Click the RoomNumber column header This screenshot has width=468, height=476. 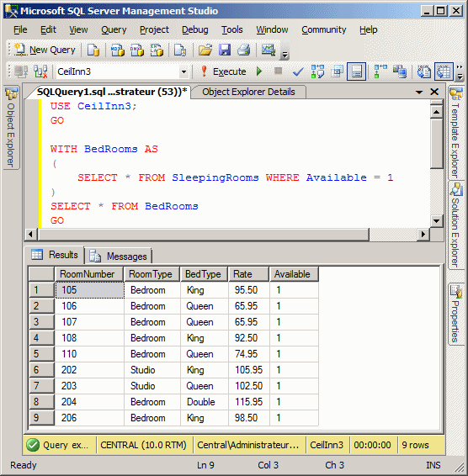pos(89,274)
